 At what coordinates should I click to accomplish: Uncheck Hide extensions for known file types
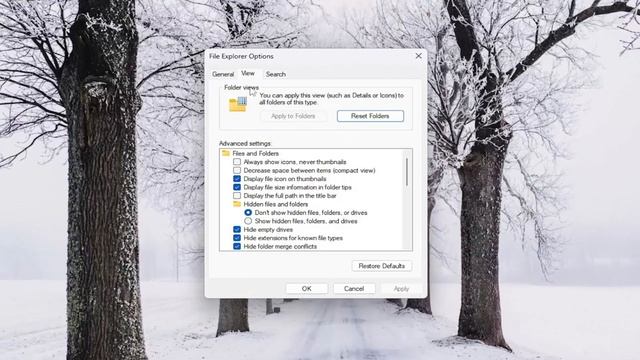237,238
